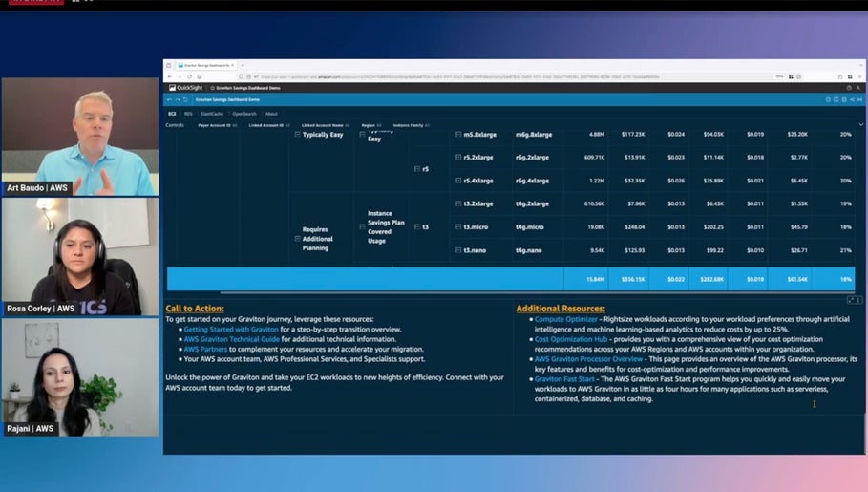
Task: Collapse the controls bar with the chevron
Action: click(860, 125)
